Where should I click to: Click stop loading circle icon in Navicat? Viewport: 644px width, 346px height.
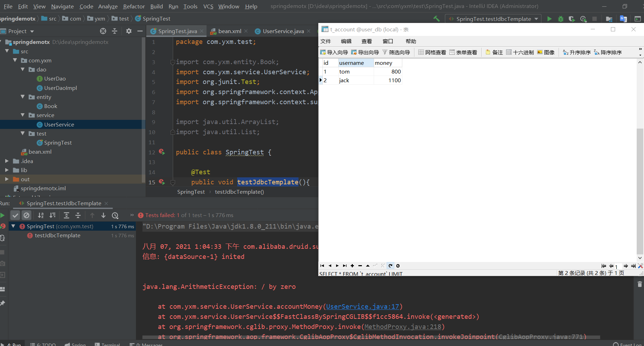click(x=398, y=266)
